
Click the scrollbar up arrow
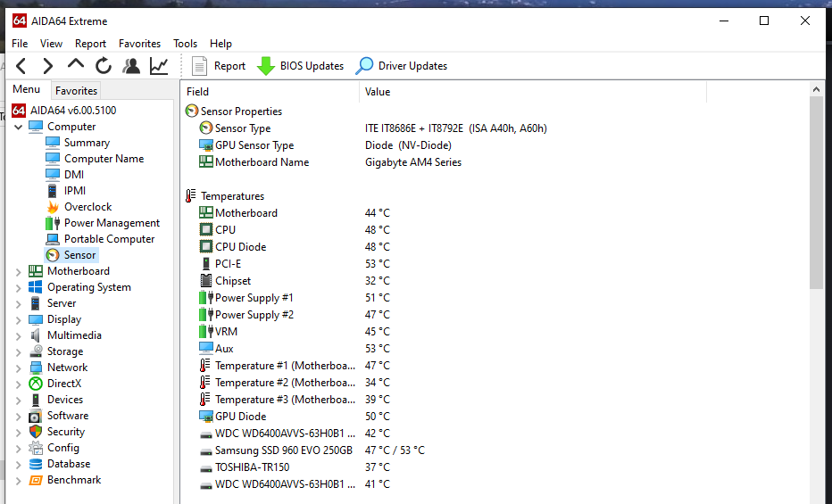click(816, 89)
